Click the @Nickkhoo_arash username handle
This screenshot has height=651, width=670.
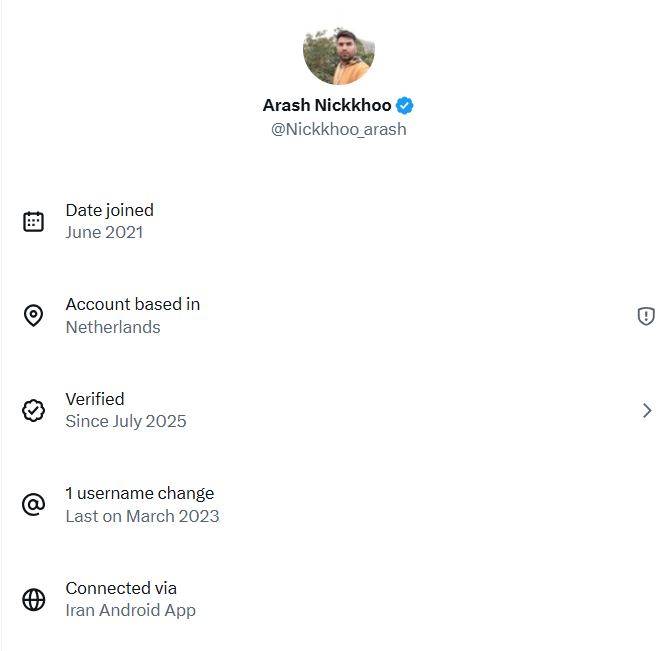tap(338, 129)
